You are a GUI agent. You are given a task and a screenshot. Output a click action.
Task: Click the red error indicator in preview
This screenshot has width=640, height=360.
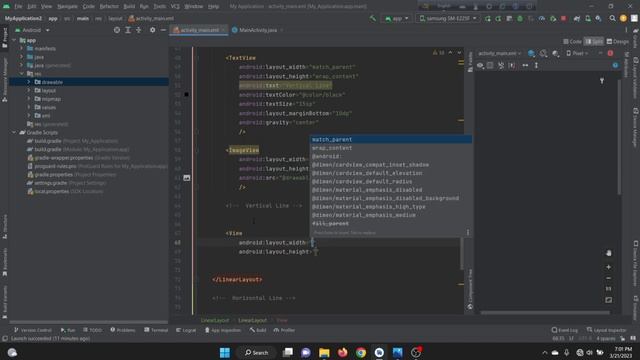click(x=610, y=53)
